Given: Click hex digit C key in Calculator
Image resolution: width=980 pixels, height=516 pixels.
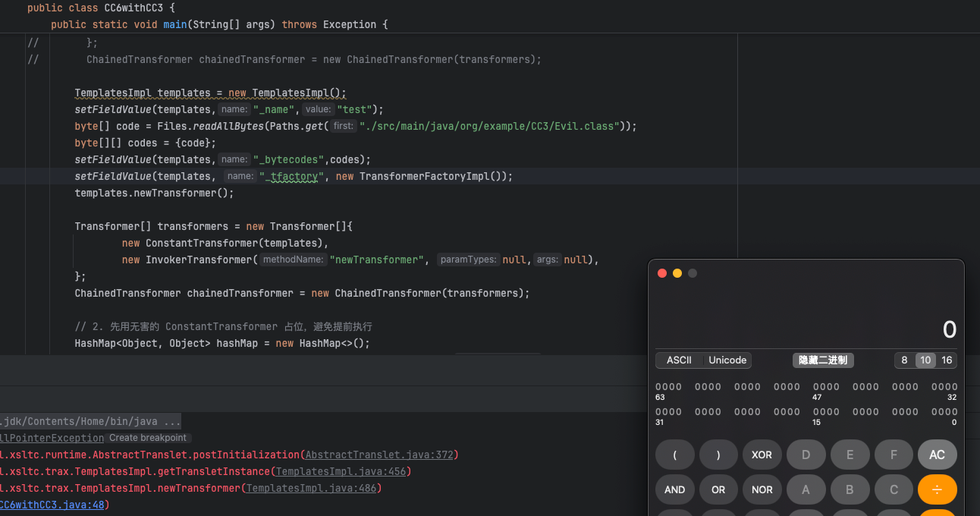Looking at the screenshot, I should pos(894,489).
